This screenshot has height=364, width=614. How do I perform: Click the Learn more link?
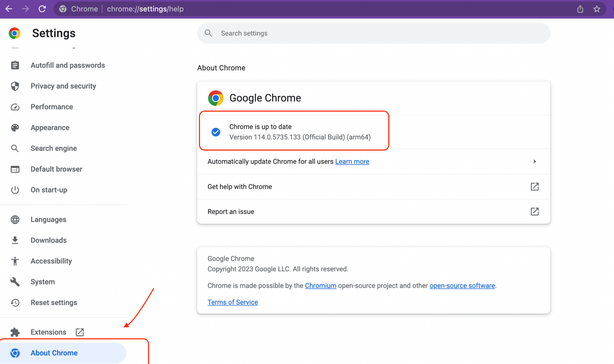[352, 161]
